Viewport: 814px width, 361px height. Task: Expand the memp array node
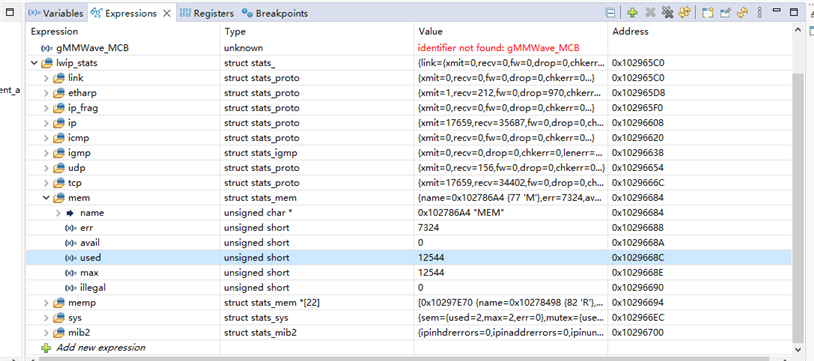pyautogui.click(x=46, y=302)
